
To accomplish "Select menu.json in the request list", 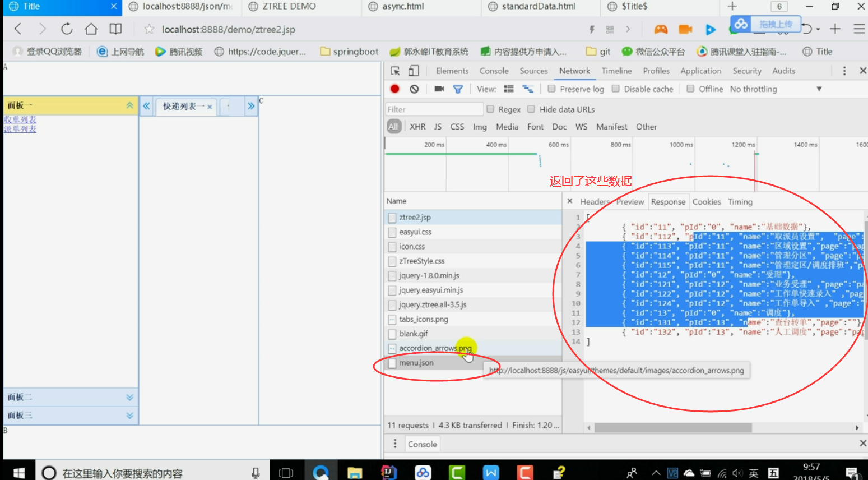I will tap(473, 363).
